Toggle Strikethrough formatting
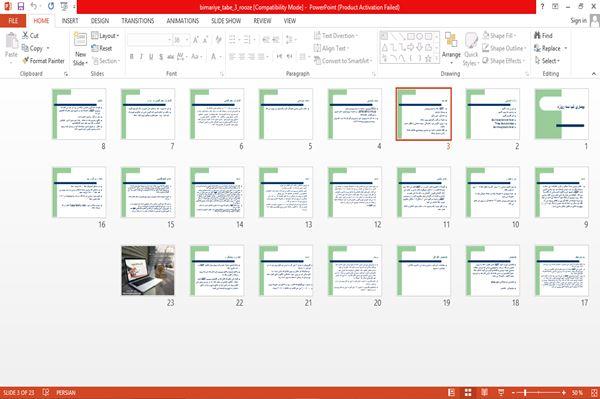Viewport: 600px width, 399px height. (x=170, y=57)
